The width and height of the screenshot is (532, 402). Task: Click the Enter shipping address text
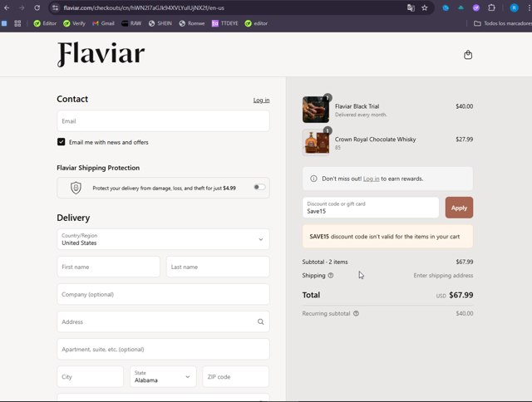click(443, 276)
